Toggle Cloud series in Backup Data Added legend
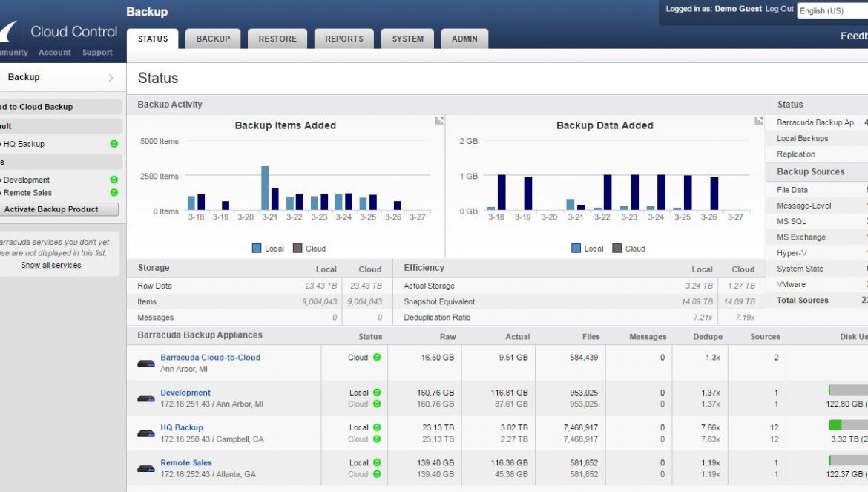This screenshot has height=492, width=868. coord(629,249)
